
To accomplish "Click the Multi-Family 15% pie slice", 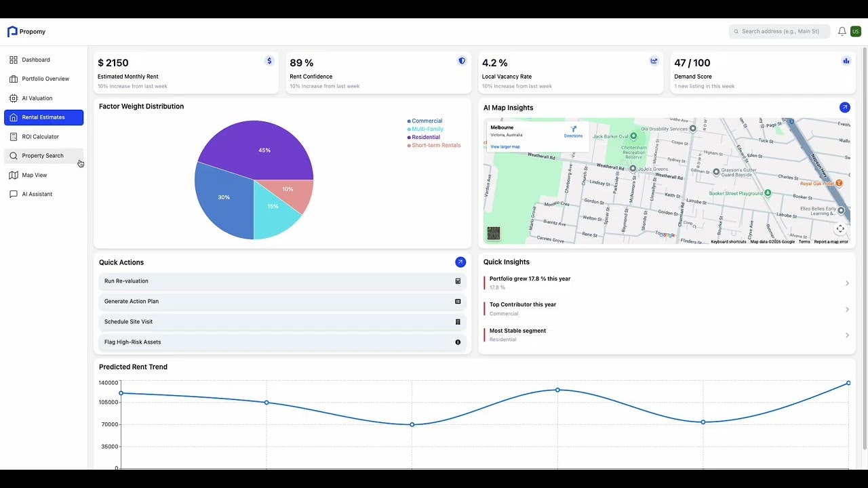I will 275,209.
